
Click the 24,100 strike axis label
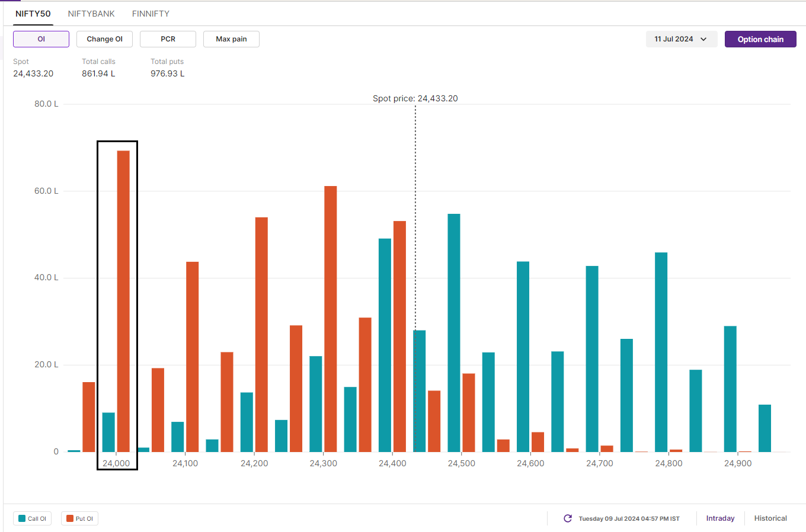[185, 463]
